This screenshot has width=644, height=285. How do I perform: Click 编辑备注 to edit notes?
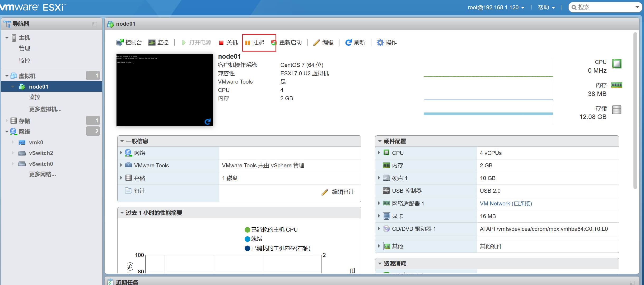pos(338,192)
